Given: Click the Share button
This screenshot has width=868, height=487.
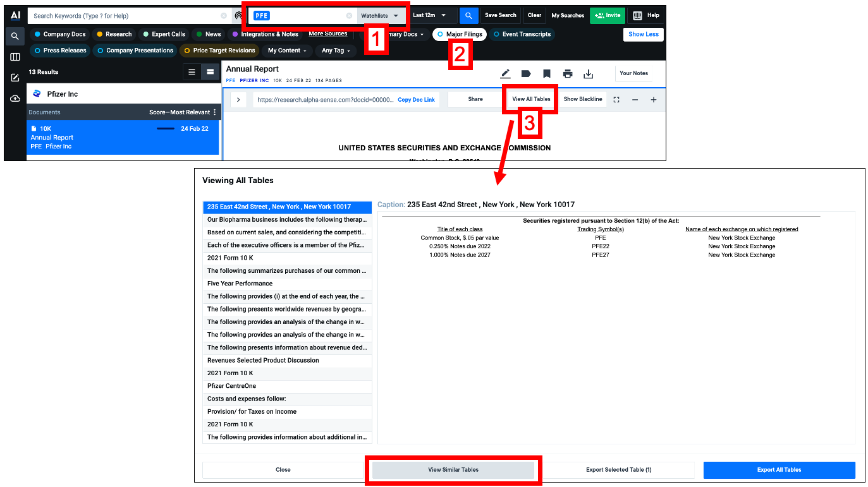Looking at the screenshot, I should 475,99.
